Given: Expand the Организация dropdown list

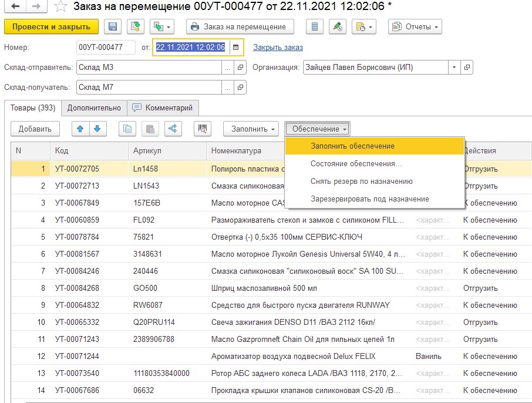Looking at the screenshot, I should (x=454, y=68).
